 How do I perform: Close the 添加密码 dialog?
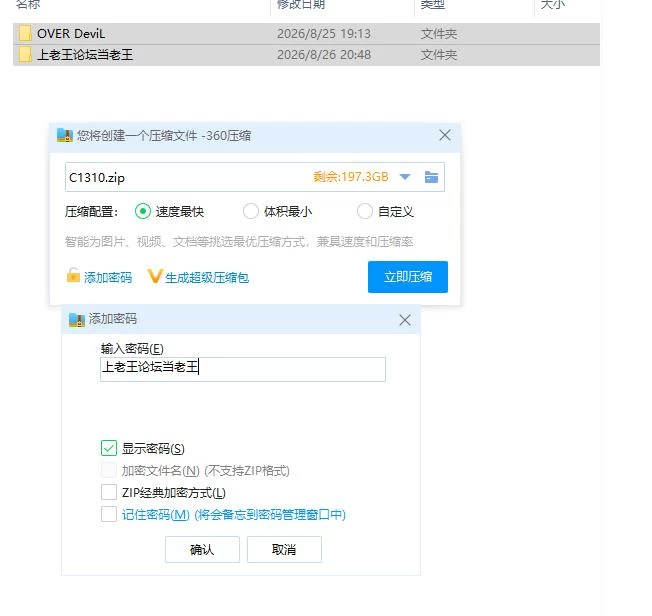click(405, 320)
